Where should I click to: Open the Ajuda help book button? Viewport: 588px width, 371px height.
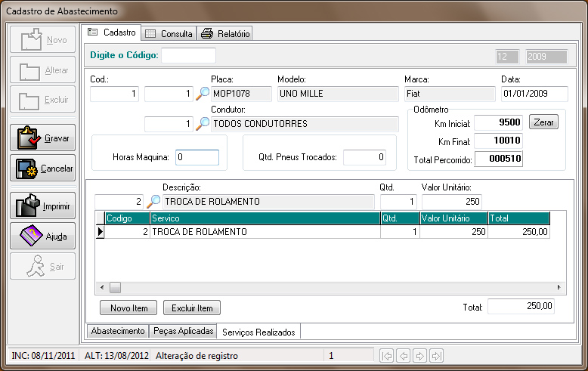click(42, 236)
